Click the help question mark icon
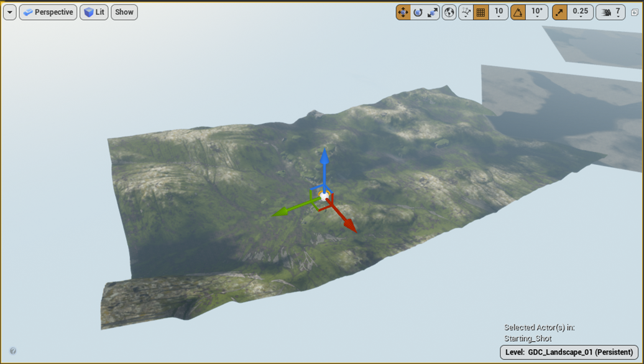The image size is (644, 364). pyautogui.click(x=13, y=351)
